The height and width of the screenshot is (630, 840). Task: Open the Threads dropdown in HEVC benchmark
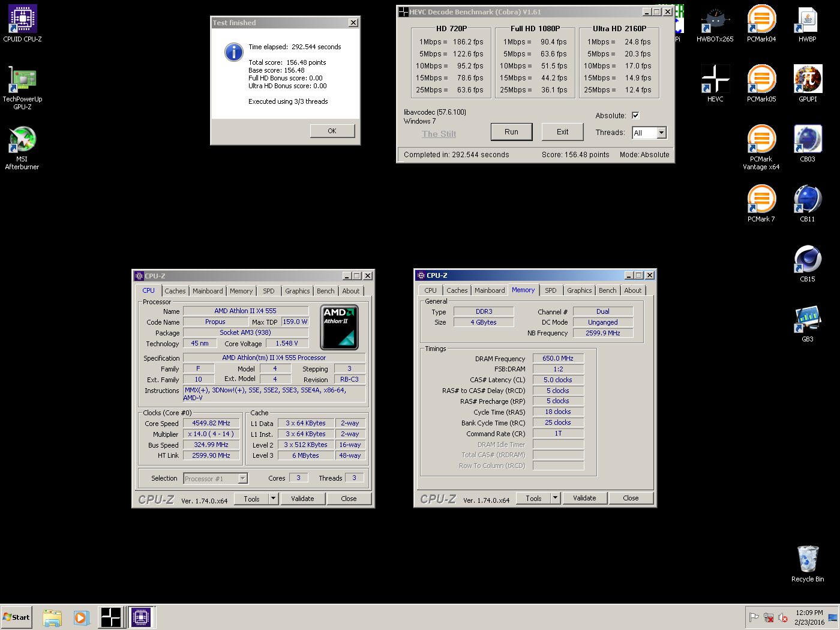click(x=661, y=133)
